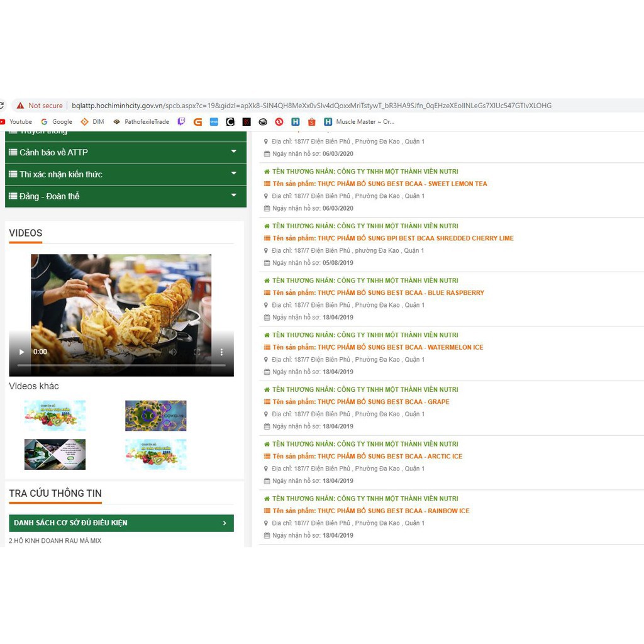The height and width of the screenshot is (644, 644).
Task: Open BEST BCAA - GRAPE product
Action: point(360,402)
